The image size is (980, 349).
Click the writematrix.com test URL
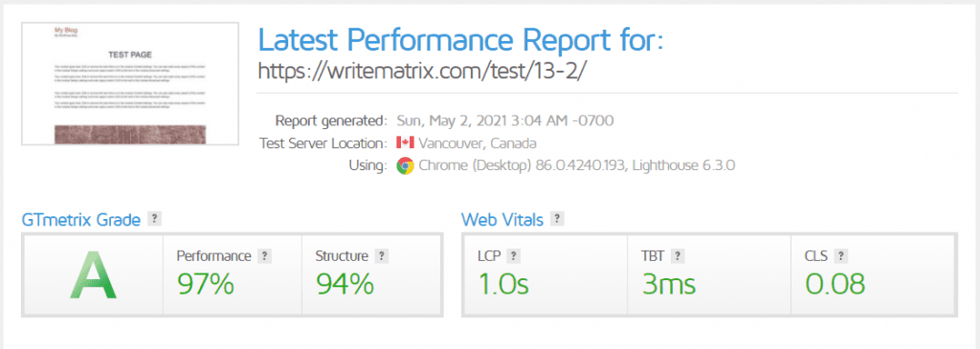pos(422,71)
